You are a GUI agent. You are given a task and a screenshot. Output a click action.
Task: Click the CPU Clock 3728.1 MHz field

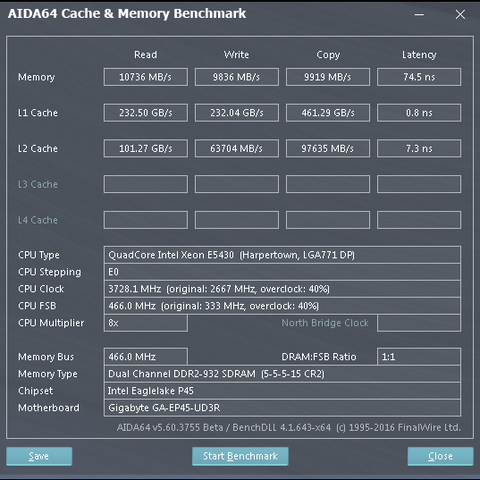(282, 289)
